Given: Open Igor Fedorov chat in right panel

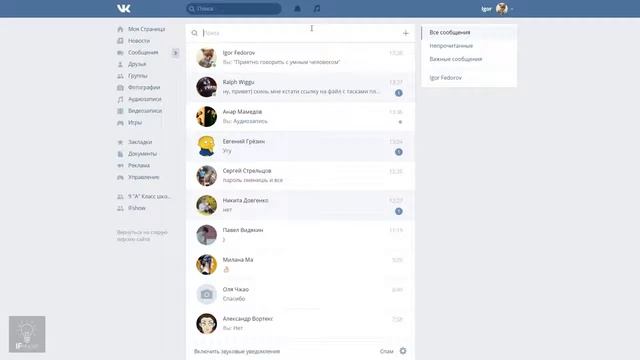Looking at the screenshot, I should coord(469,78).
